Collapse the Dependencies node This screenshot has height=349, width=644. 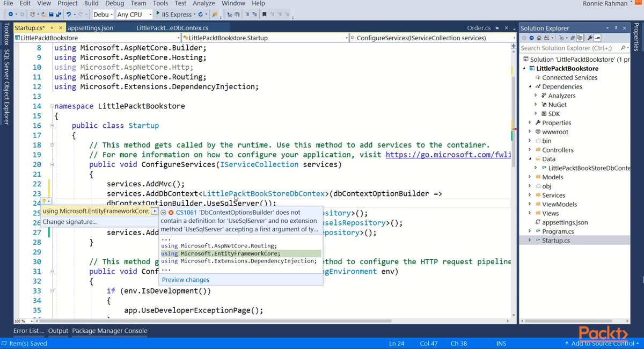click(530, 86)
